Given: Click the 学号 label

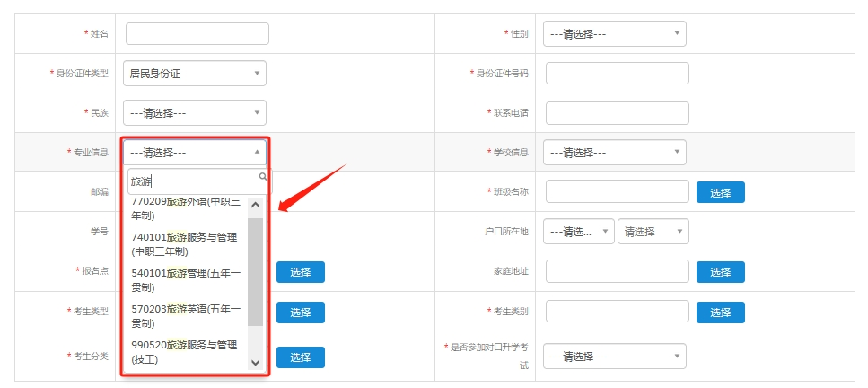Looking at the screenshot, I should coord(100,231).
